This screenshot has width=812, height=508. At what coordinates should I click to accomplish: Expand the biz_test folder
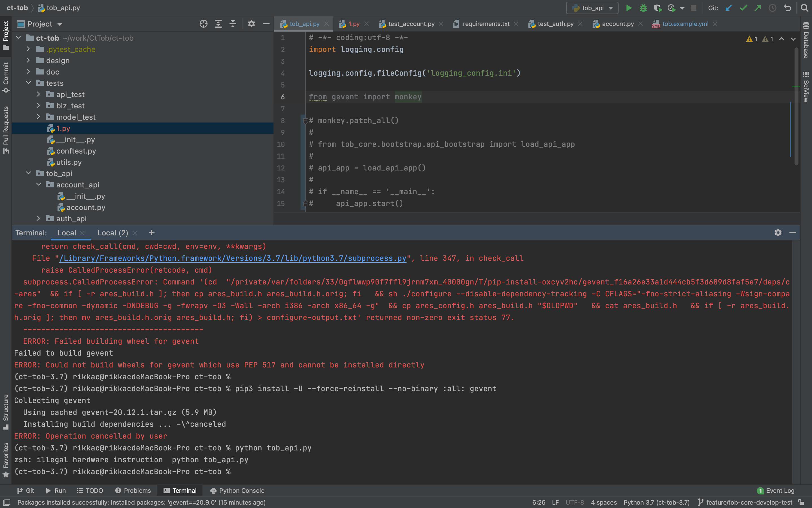coord(39,106)
